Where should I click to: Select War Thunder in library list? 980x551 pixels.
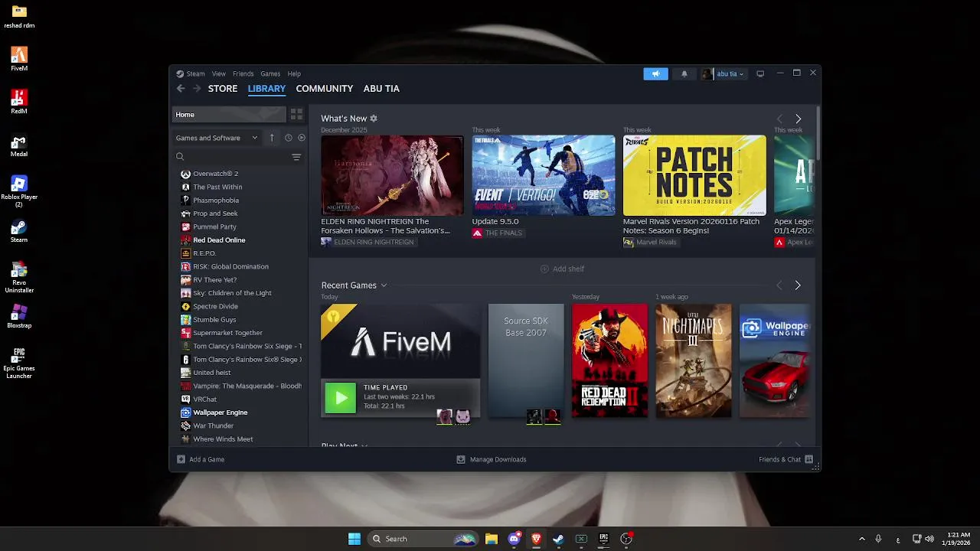213,425
